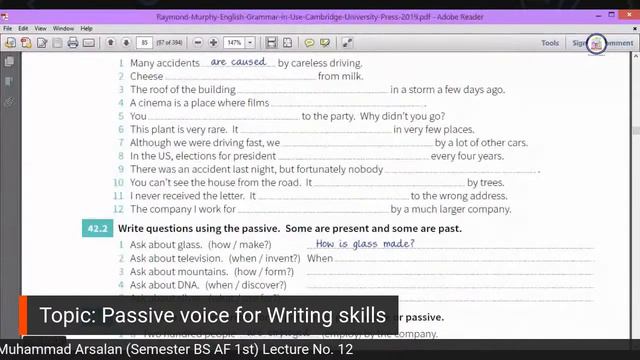Open the Comment pane

619,43
